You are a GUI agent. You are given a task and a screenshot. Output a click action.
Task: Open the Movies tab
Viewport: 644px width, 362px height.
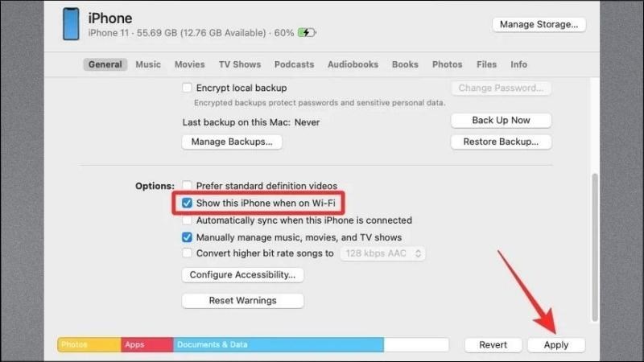190,64
